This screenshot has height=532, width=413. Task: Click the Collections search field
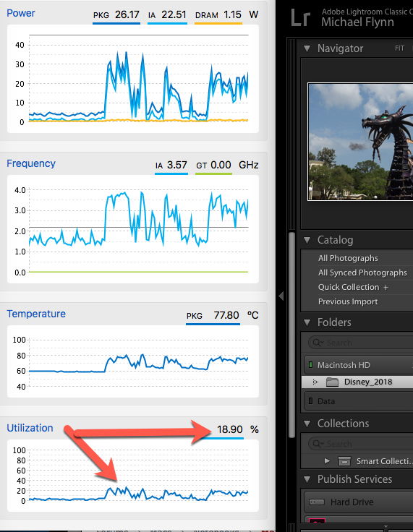point(361,444)
